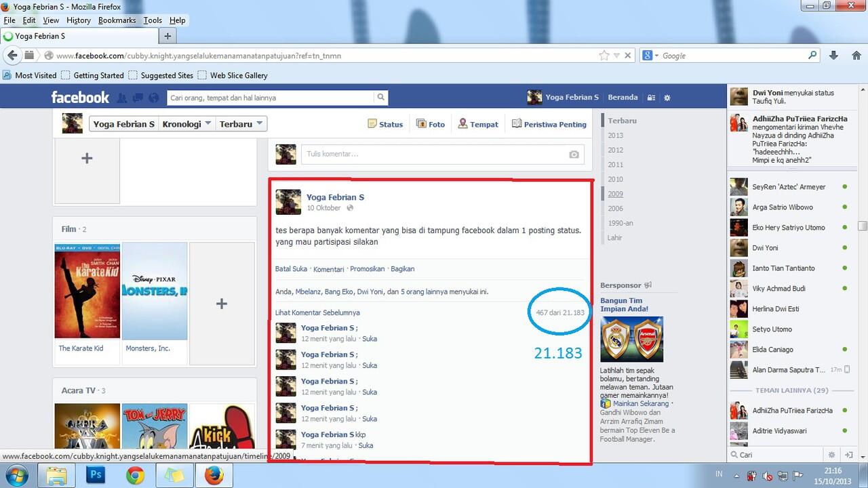This screenshot has width=868, height=488.
Task: Click Yoga Febrian S post author name
Action: (335, 197)
